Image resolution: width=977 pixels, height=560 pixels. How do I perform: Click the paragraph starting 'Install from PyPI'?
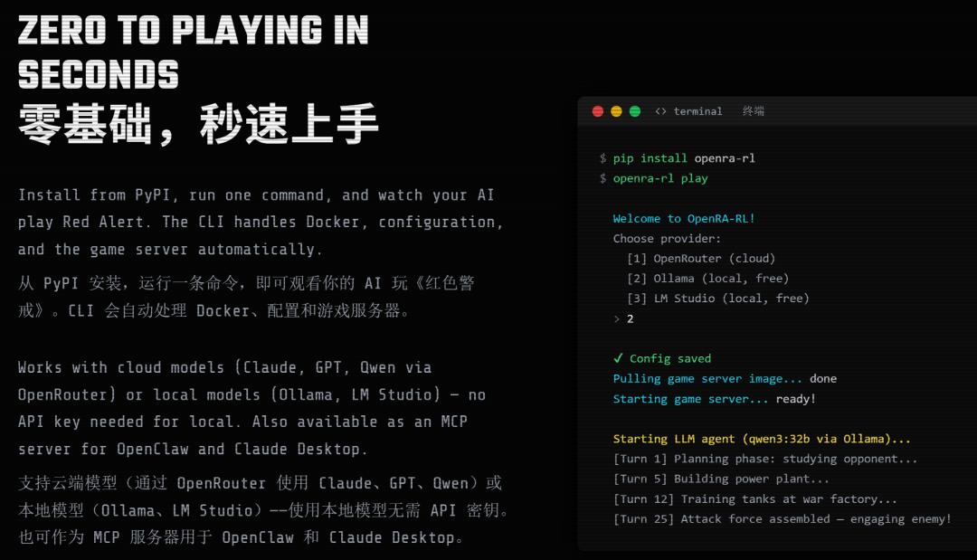261,223
